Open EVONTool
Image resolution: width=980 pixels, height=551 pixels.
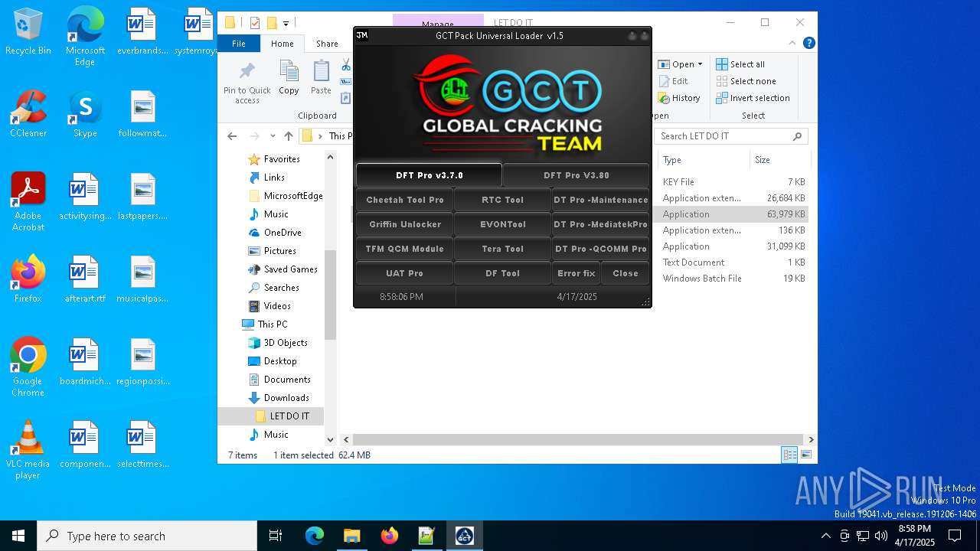pyautogui.click(x=502, y=224)
